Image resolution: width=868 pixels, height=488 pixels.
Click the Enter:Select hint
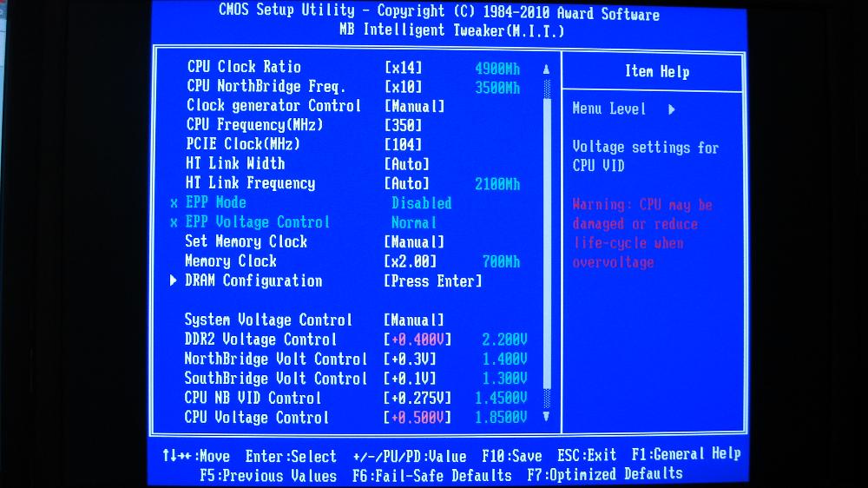(291, 457)
